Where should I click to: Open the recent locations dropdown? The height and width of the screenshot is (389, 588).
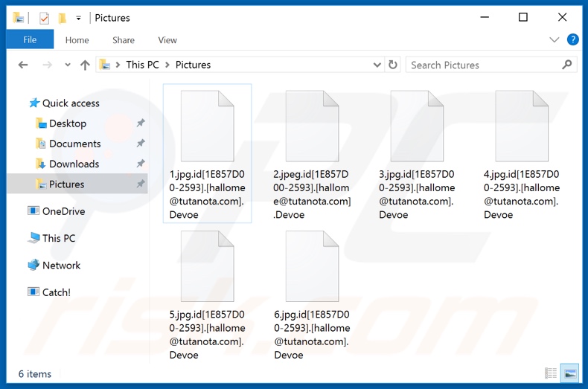tap(68, 65)
